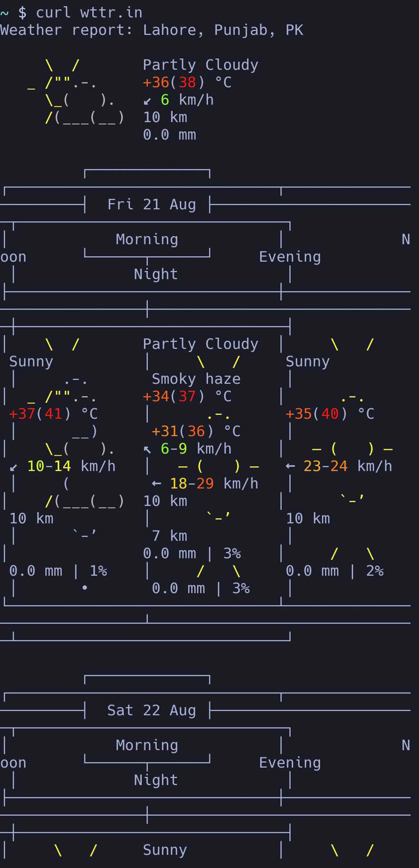Screen dimensions: 419x868
Task: Click '10 km' below the 23-24 km/h wind
Action: 308,519
